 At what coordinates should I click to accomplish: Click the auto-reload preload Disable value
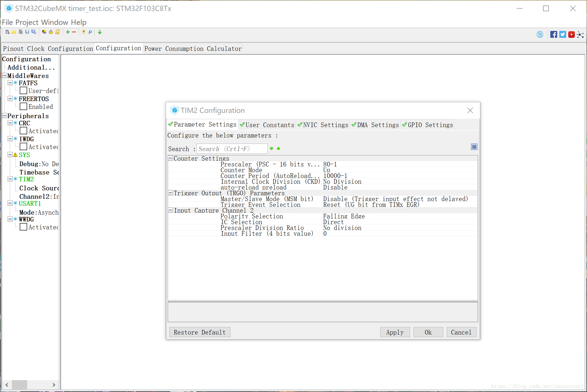pos(335,187)
